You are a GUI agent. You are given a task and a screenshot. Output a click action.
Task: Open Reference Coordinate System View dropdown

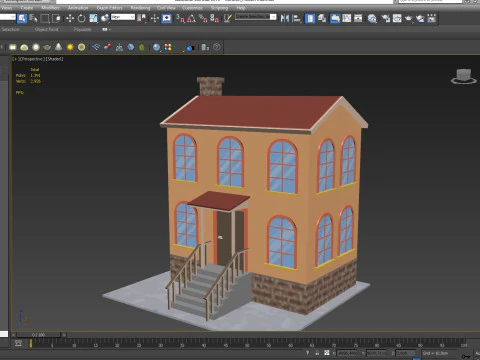123,17
